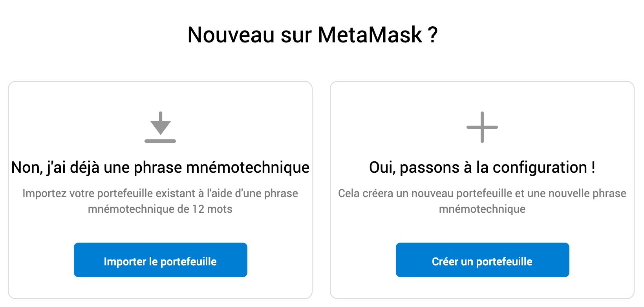This screenshot has width=644, height=307.
Task: Click the plus icon for new wallet
Action: [482, 127]
